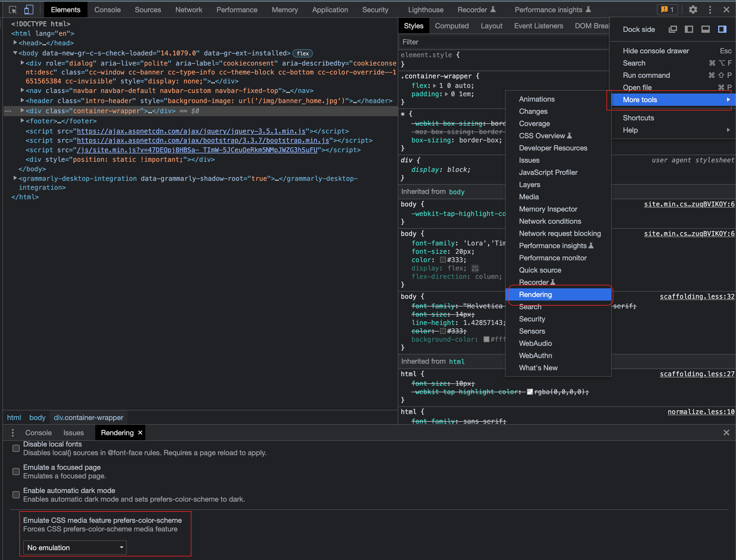Switch to the Sources tab
The image size is (736, 560).
(148, 10)
